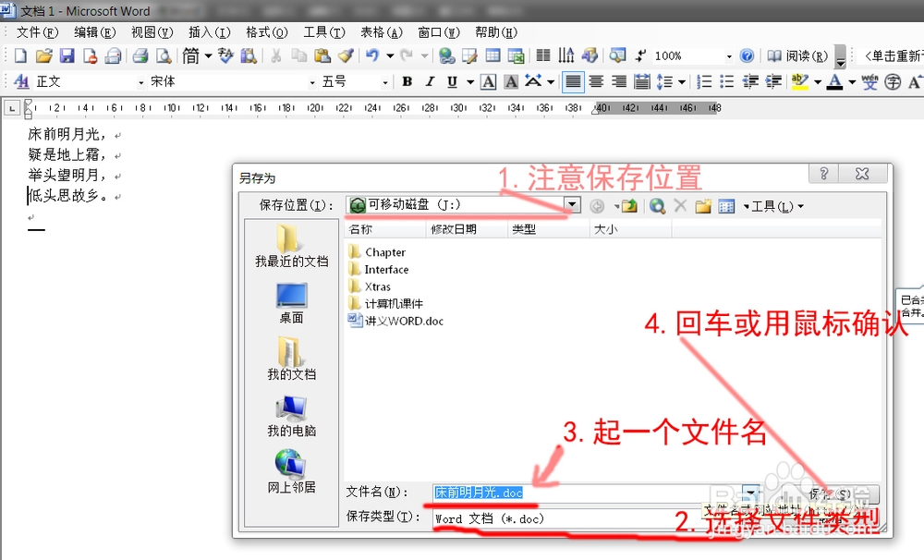Image resolution: width=924 pixels, height=560 pixels.
Task: Sort by the 修改日期 column header
Action: coord(466,229)
